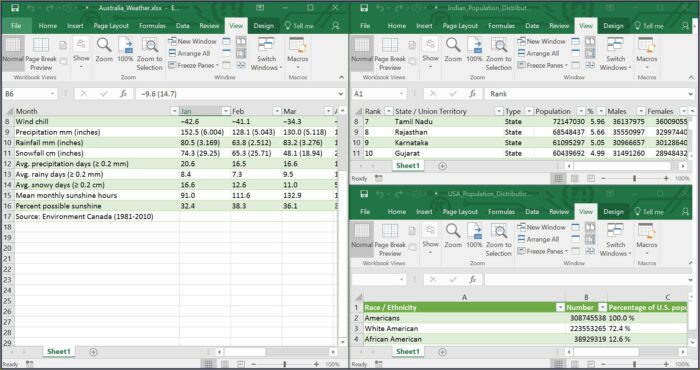Click Zoom magnifier in USA_Population ribbon
This screenshot has width=700, height=370.
pyautogui.click(x=453, y=236)
